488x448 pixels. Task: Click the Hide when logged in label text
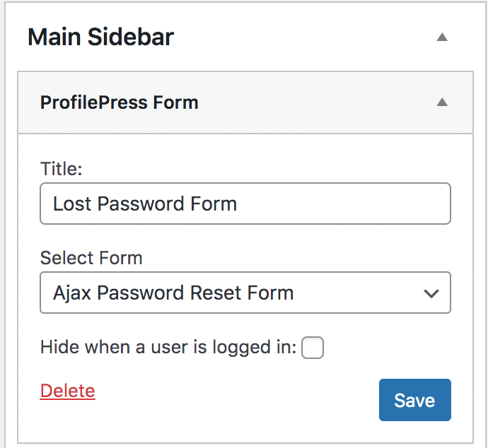(x=168, y=348)
